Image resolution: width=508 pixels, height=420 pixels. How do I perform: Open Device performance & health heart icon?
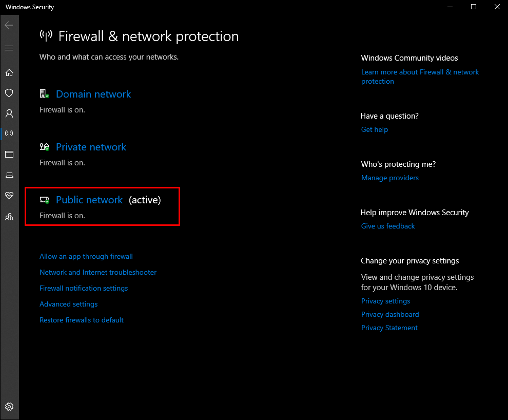[x=9, y=196]
